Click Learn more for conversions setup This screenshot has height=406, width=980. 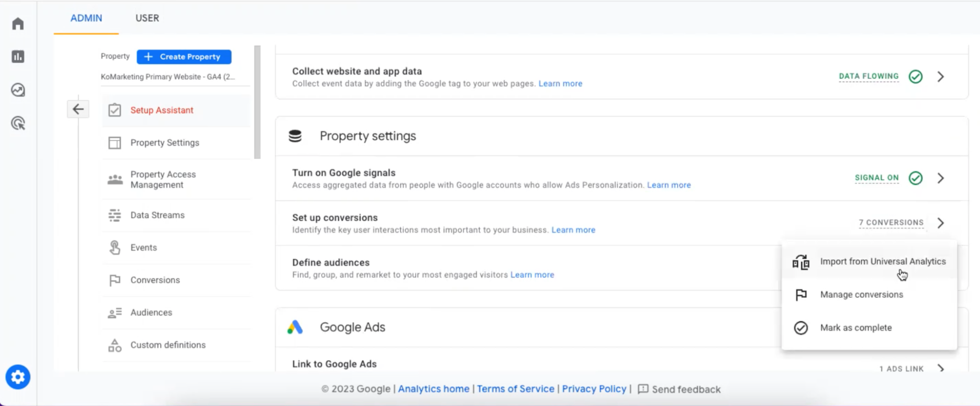(x=573, y=230)
